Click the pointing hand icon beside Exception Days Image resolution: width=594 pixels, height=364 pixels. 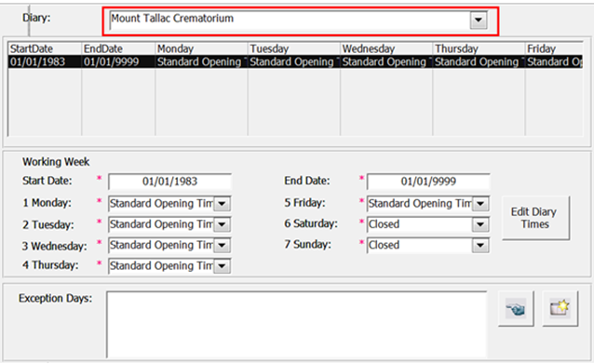pyautogui.click(x=516, y=308)
